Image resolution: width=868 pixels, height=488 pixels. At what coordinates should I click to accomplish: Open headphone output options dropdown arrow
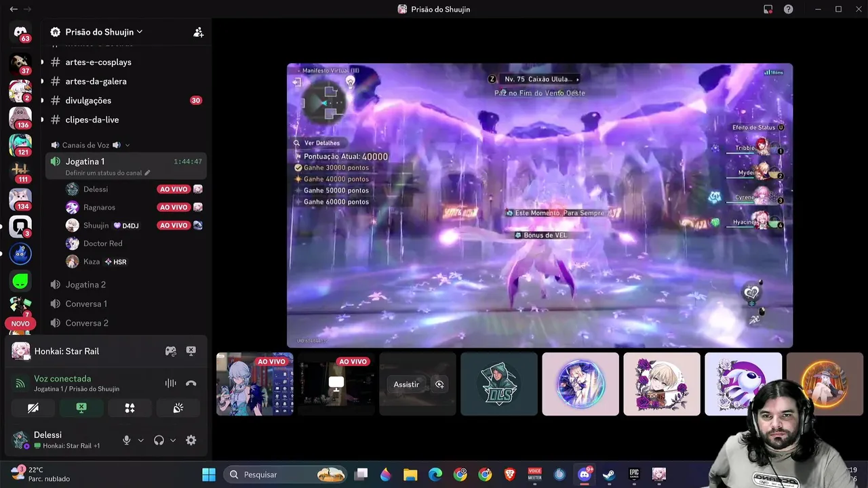tap(173, 441)
